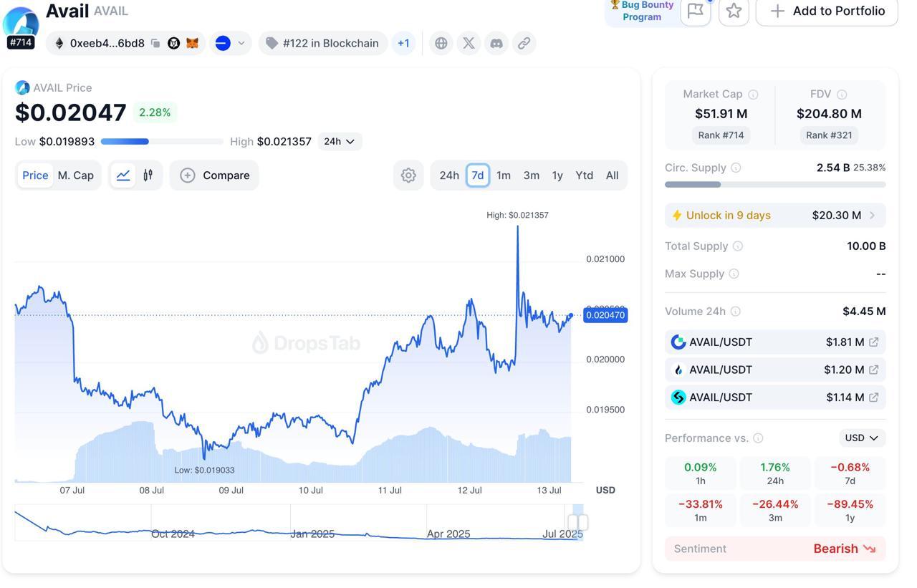Image resolution: width=917 pixels, height=588 pixels.
Task: Expand the Unlock in 9 days row
Action: (775, 216)
